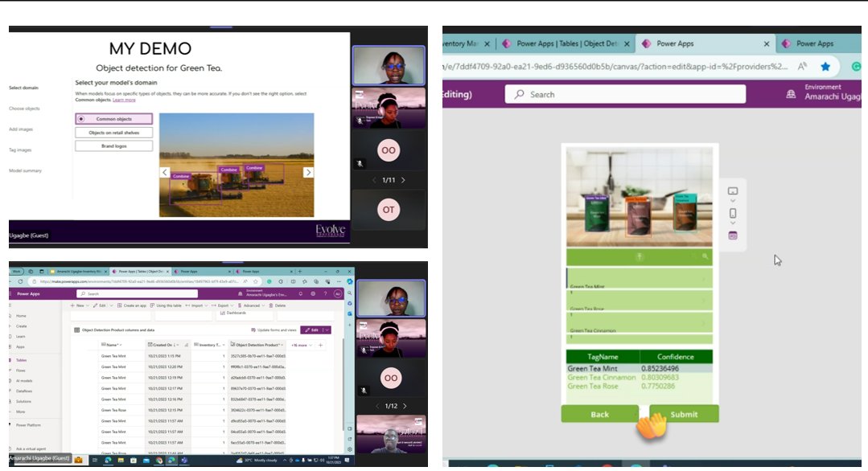Click the Submit button in the app preview
The height and width of the screenshot is (471, 868).
[685, 414]
